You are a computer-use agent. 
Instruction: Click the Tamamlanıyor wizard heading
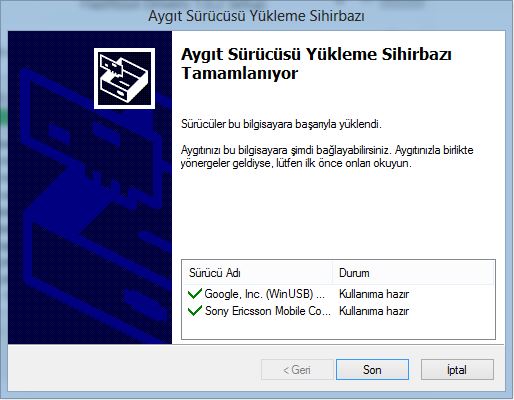pyautogui.click(x=316, y=63)
